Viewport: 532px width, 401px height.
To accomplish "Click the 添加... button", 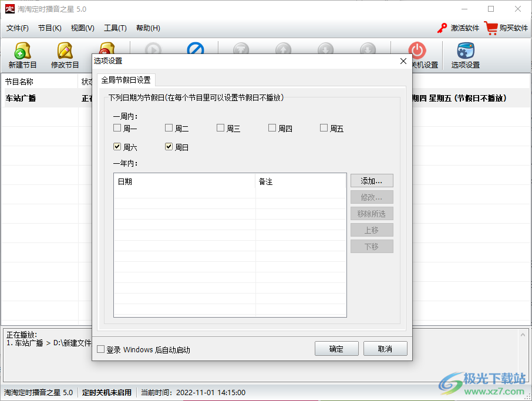I will (x=372, y=181).
